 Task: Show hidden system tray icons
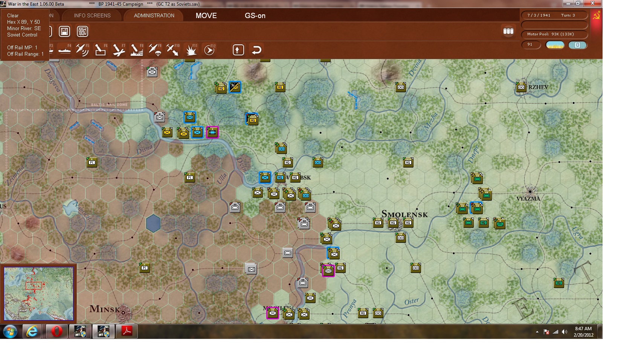pos(537,332)
